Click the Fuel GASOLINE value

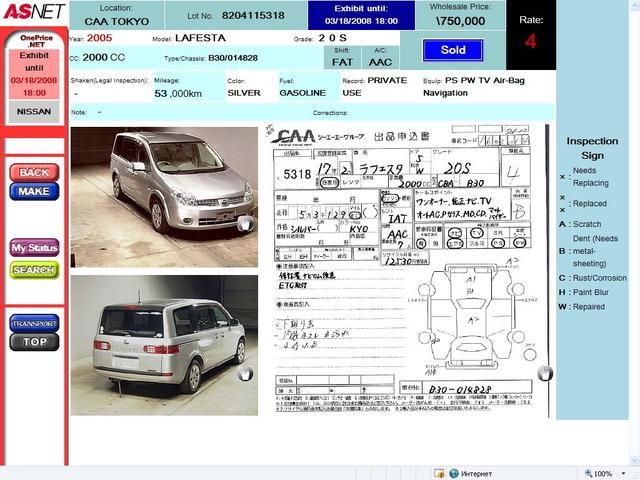point(302,93)
